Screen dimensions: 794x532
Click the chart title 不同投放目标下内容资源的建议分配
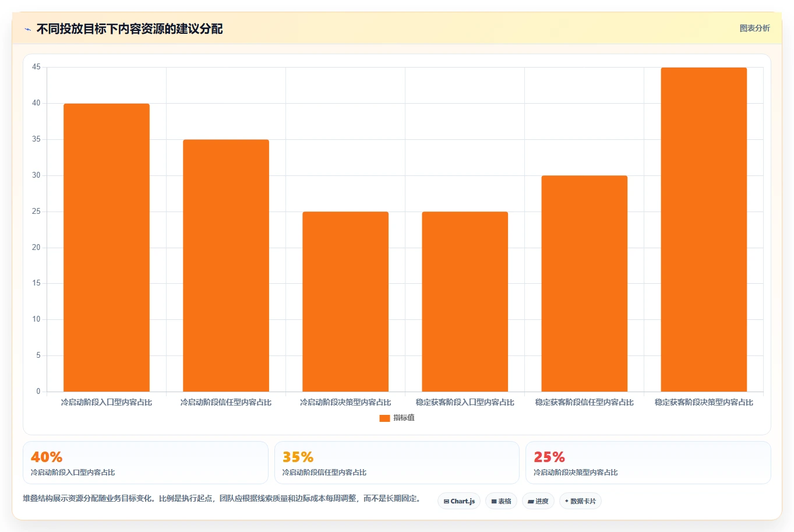click(129, 29)
